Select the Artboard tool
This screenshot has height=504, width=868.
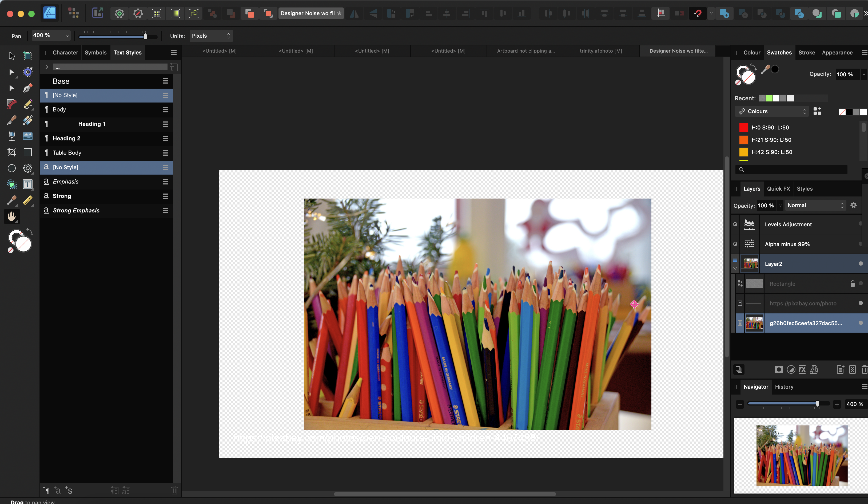pos(27,56)
